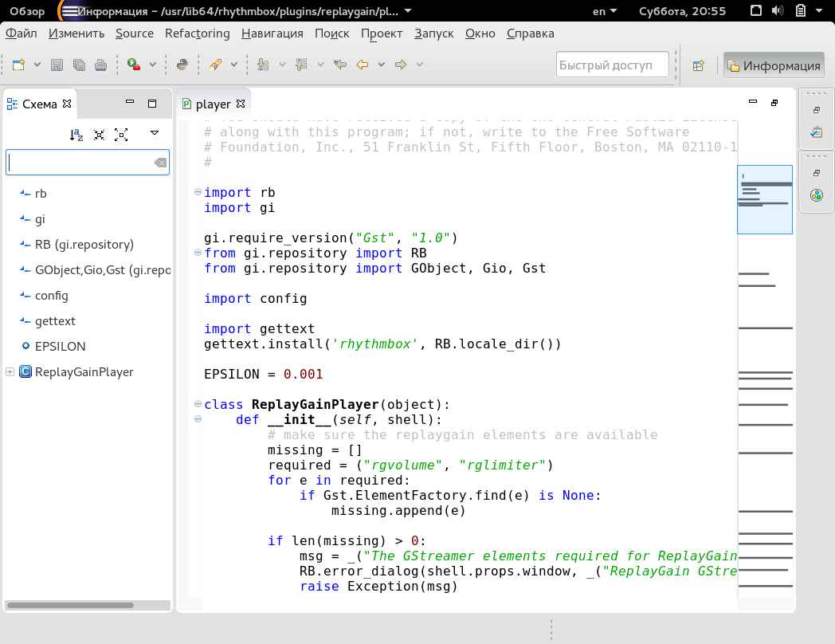Open the Справка menu
Image resolution: width=835 pixels, height=644 pixels.
[x=531, y=33]
